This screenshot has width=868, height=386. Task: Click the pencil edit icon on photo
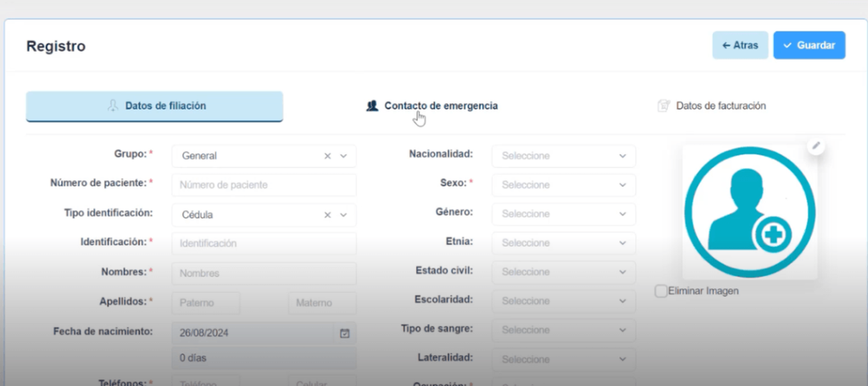click(815, 146)
